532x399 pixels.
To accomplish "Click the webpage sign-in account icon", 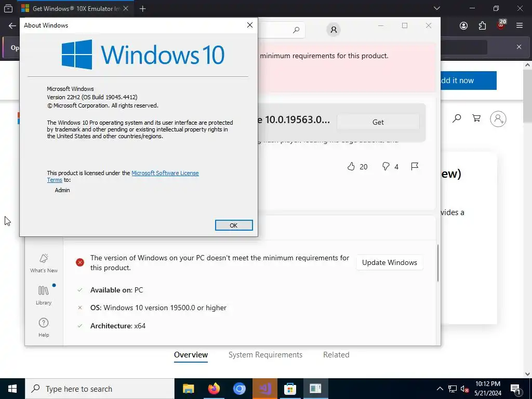I will click(x=498, y=119).
